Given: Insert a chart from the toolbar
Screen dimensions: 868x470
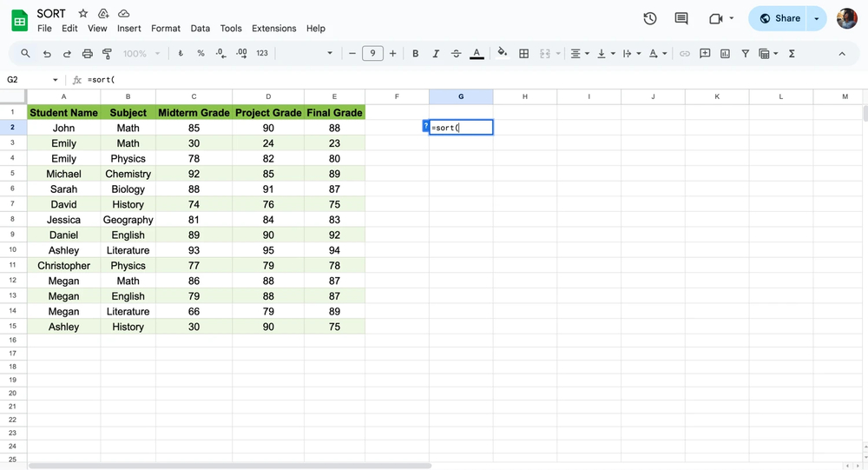Looking at the screenshot, I should 725,54.
